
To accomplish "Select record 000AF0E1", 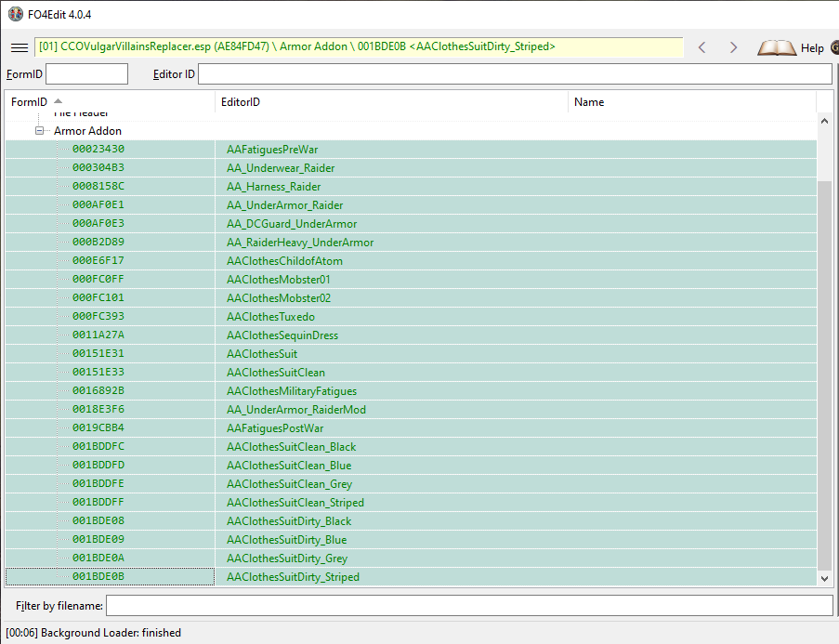I will tap(98, 204).
